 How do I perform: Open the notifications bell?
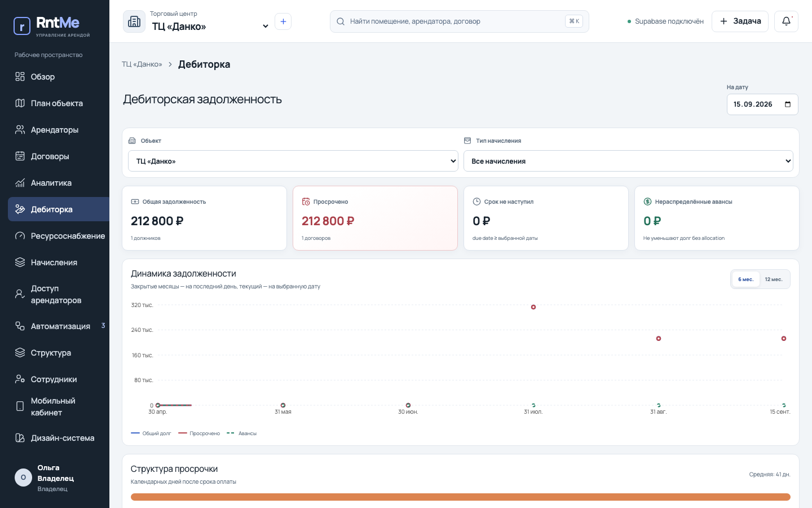point(786,21)
